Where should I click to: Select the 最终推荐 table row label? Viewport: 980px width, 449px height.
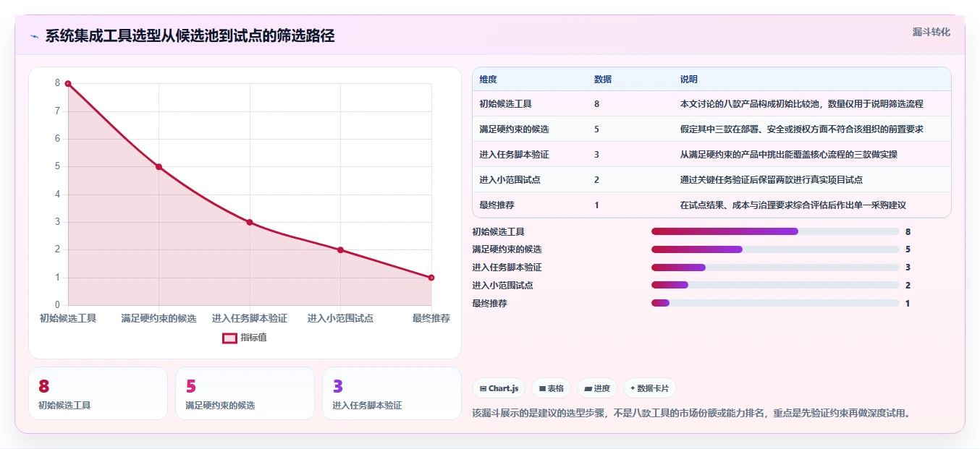(497, 205)
